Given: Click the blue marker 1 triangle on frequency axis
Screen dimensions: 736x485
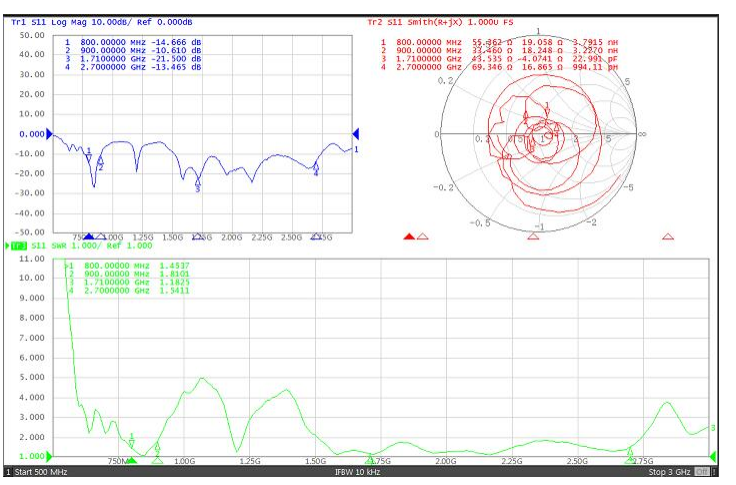Looking at the screenshot, I should click(88, 237).
